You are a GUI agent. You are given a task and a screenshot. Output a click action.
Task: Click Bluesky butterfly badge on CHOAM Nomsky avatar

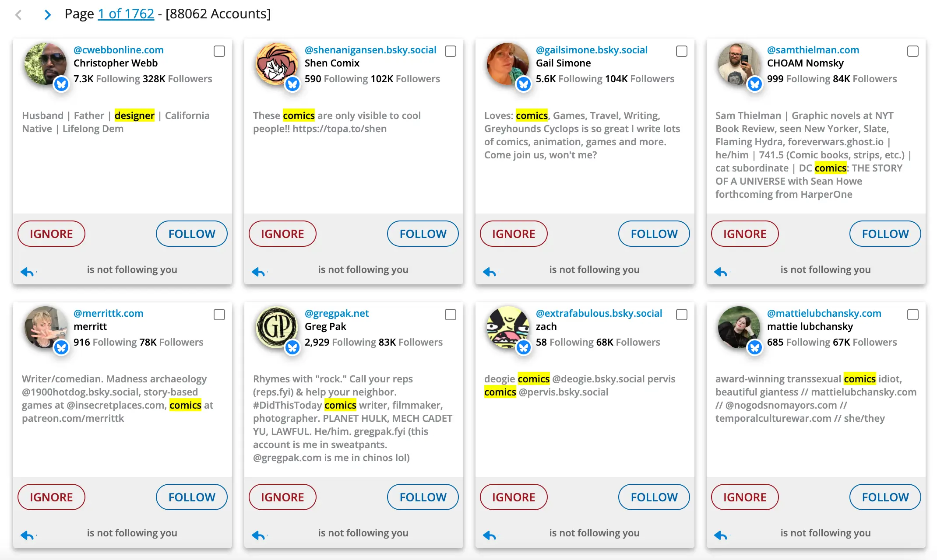[x=754, y=84]
